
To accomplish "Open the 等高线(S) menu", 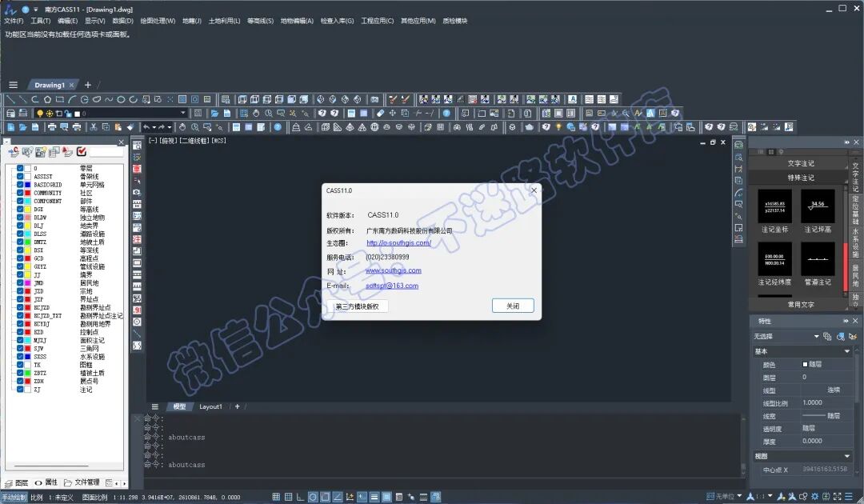I will 260,21.
